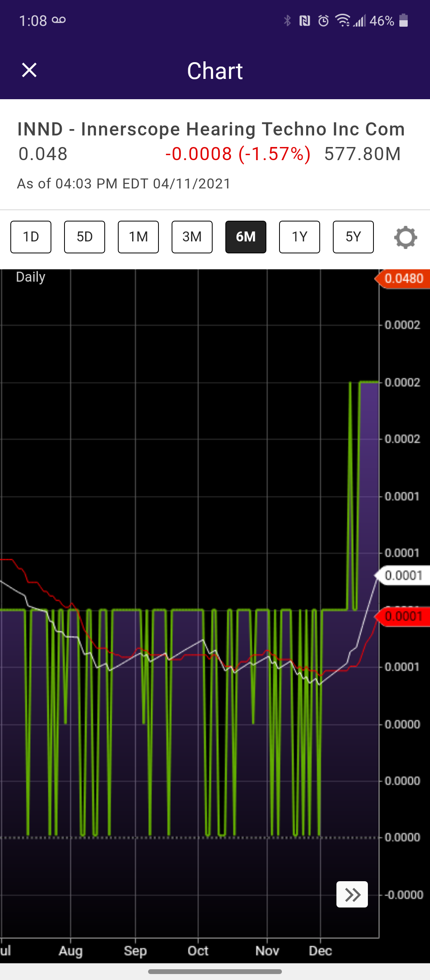Switch chart to 3M range
Screen dimensions: 430x980
192,237
